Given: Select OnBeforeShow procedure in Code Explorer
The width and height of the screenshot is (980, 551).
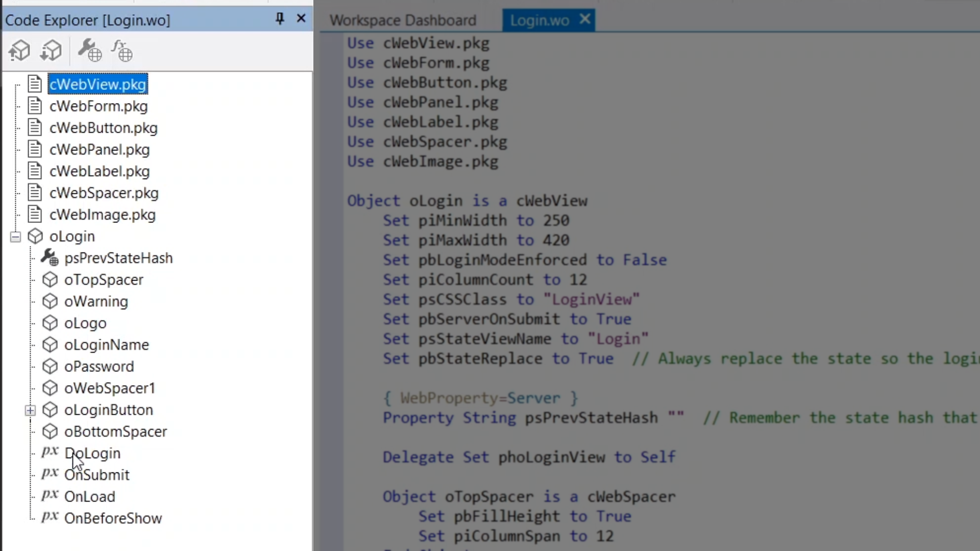Looking at the screenshot, I should (x=113, y=518).
